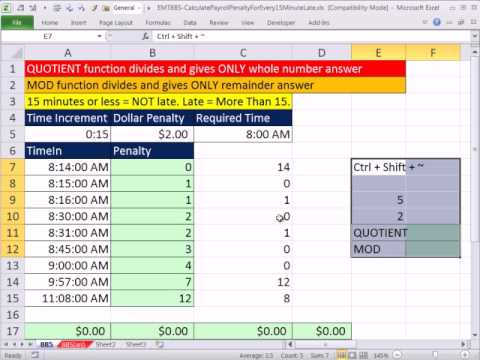This screenshot has height=360, width=480.
Task: Select row 7 header
Action: pos(12,167)
